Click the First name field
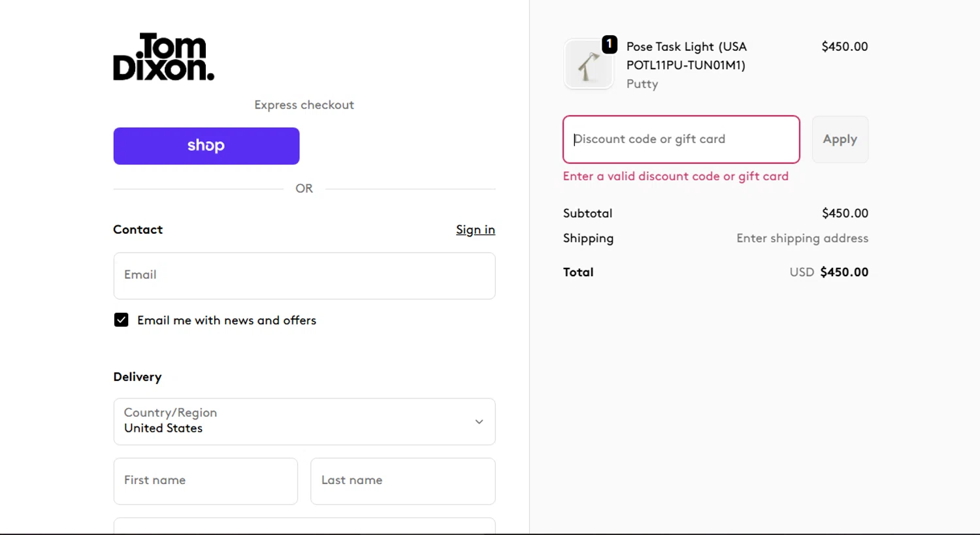 pos(206,481)
